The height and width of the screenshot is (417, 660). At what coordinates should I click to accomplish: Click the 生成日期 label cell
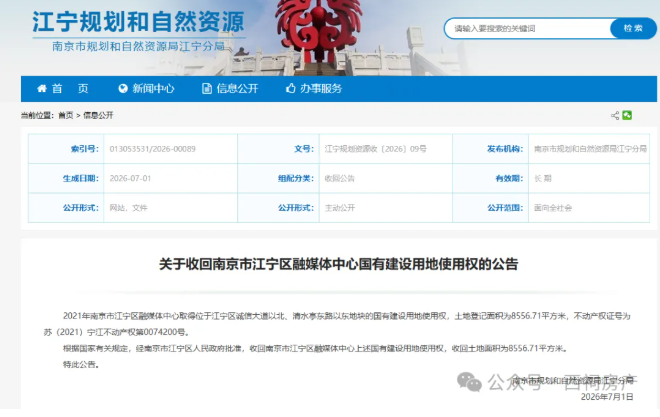point(66,178)
